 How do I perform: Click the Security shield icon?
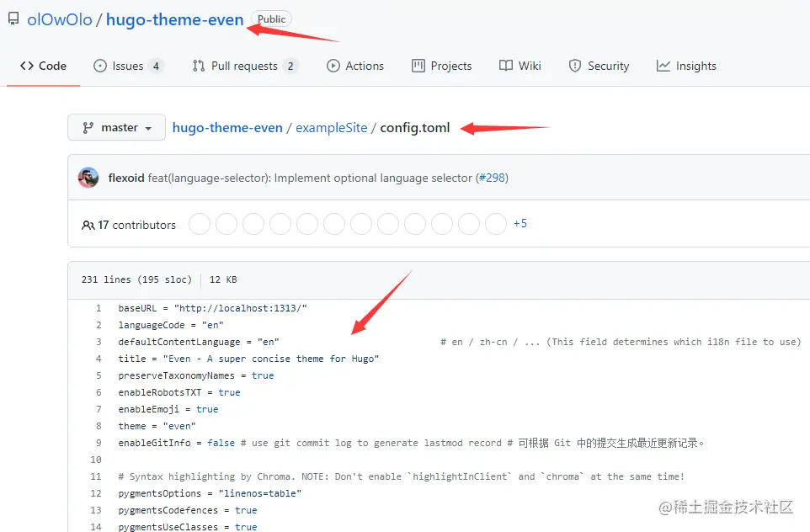point(575,66)
